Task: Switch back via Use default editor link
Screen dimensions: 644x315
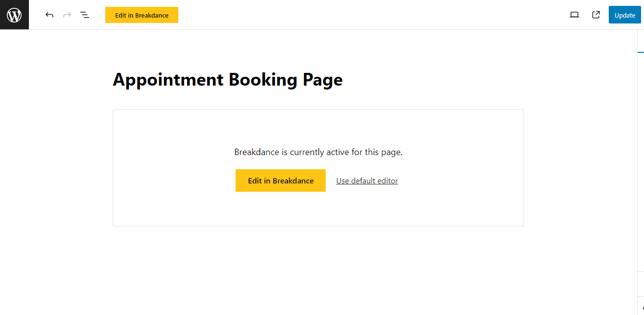Action: [367, 181]
